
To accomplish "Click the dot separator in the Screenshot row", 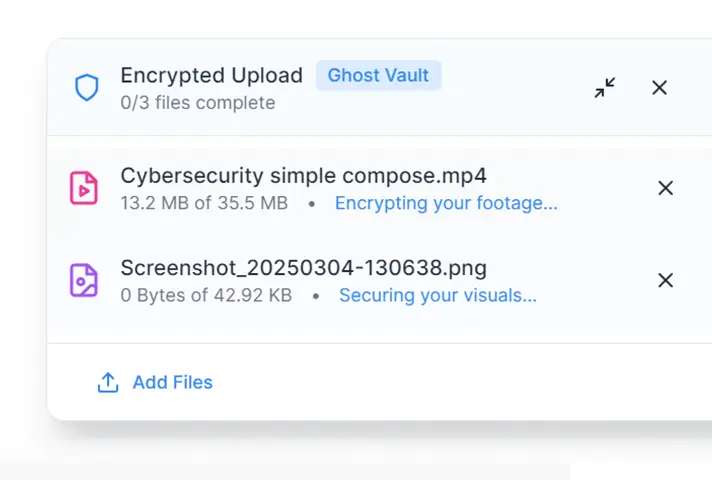I will [316, 296].
